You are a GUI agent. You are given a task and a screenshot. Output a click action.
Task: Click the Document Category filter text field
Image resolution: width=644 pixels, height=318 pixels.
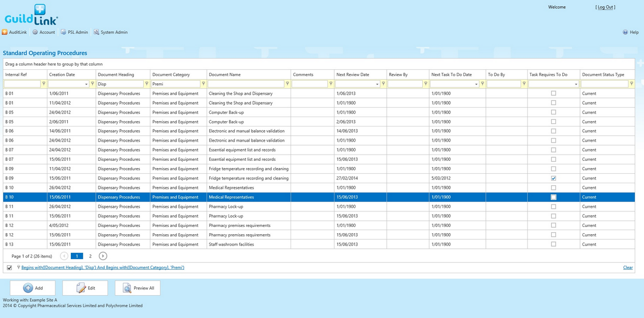[175, 84]
